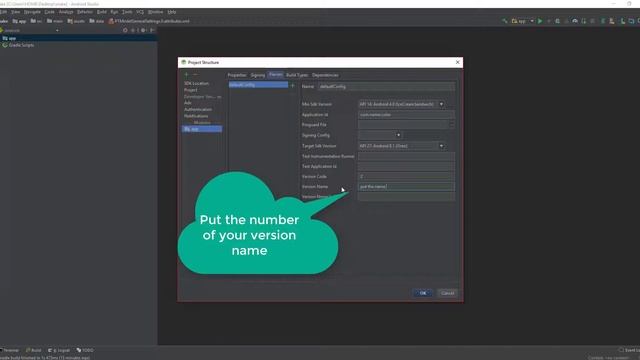Image resolution: width=640 pixels, height=360 pixels.
Task: Open the project pane settings gear icon
Action: point(143,30)
